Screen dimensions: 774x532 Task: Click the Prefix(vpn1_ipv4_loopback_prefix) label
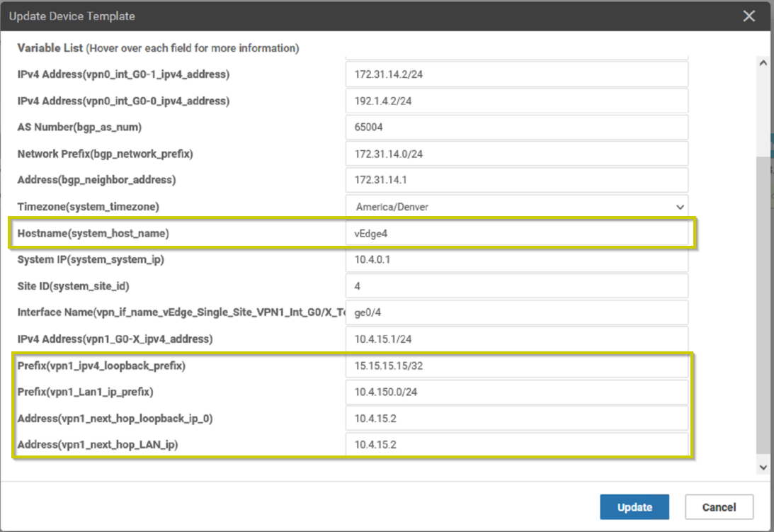[101, 366]
